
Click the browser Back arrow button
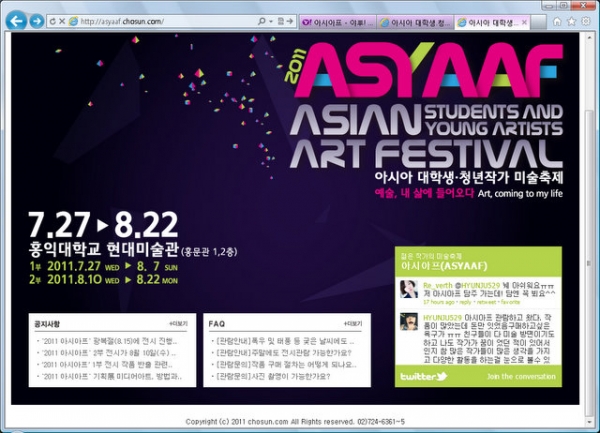pos(16,21)
